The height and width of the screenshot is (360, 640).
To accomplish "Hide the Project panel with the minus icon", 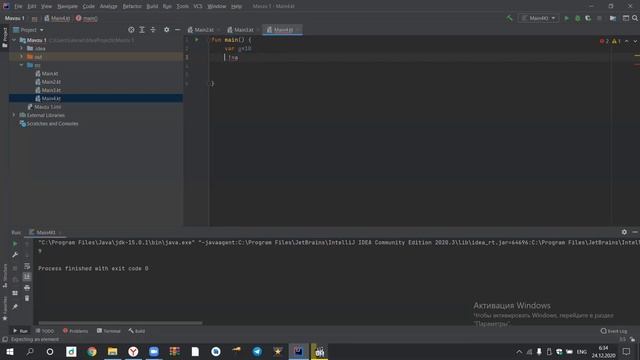I will [178, 30].
